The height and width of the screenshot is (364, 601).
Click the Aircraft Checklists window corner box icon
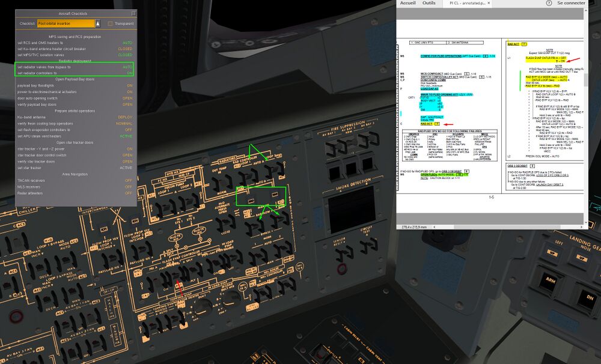point(133,13)
